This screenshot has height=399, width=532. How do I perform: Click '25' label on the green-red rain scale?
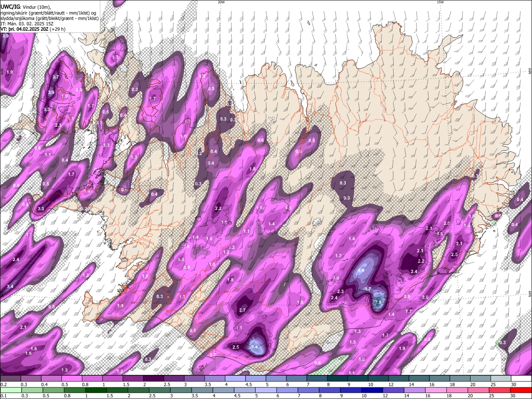click(493, 396)
